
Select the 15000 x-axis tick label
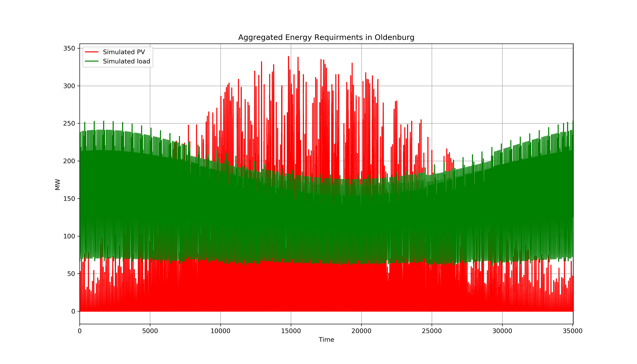click(291, 331)
